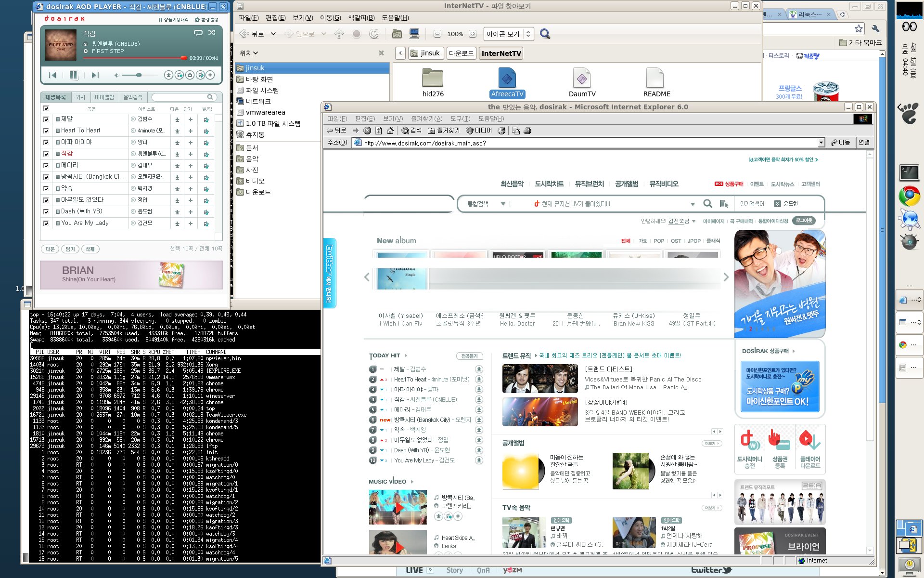Download 제발 via its playlist row download icon
This screenshot has height=578, width=924.
(x=177, y=119)
